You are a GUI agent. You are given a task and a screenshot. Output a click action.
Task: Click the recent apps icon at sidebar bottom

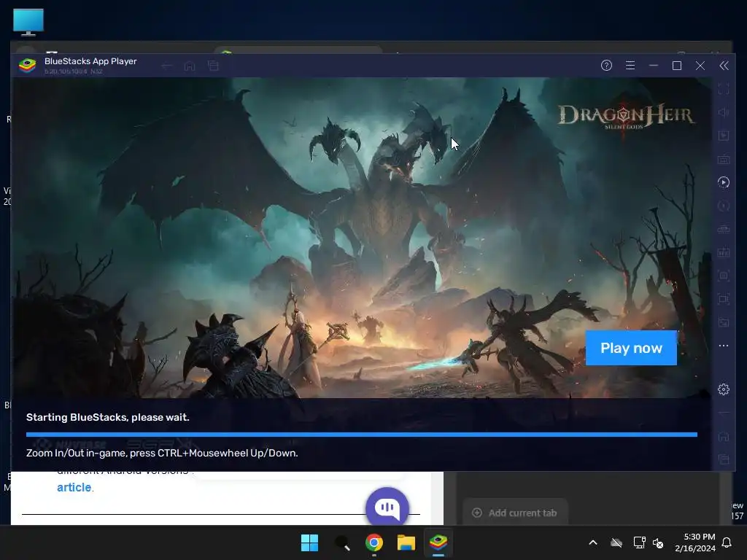723,459
